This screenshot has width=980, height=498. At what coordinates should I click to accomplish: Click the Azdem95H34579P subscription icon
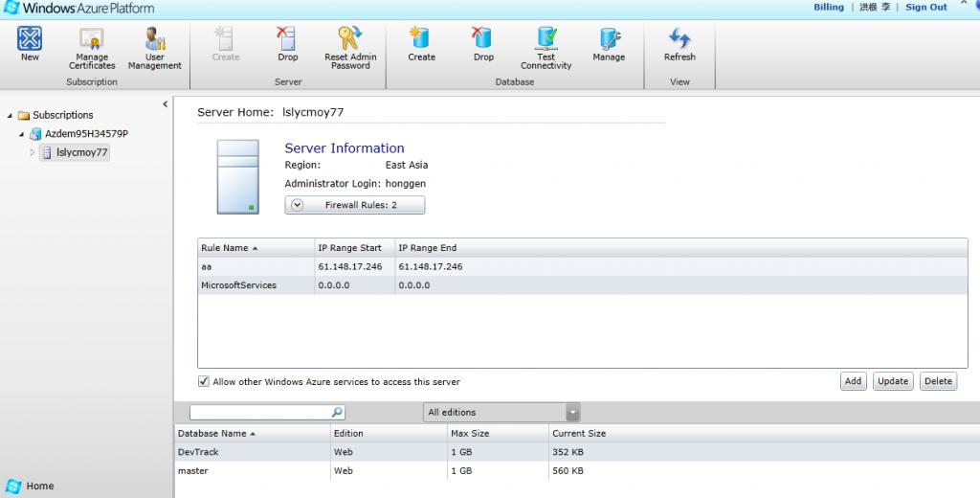pos(35,134)
